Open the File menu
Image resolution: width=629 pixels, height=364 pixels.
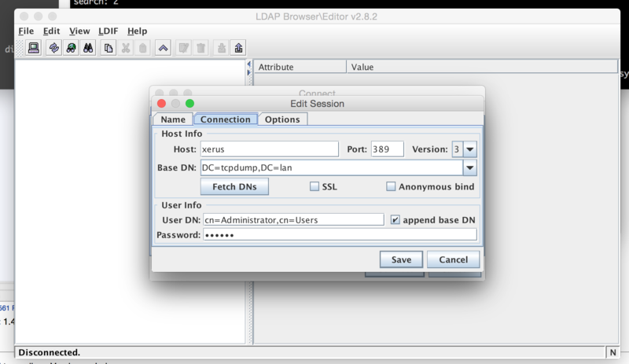click(x=26, y=31)
